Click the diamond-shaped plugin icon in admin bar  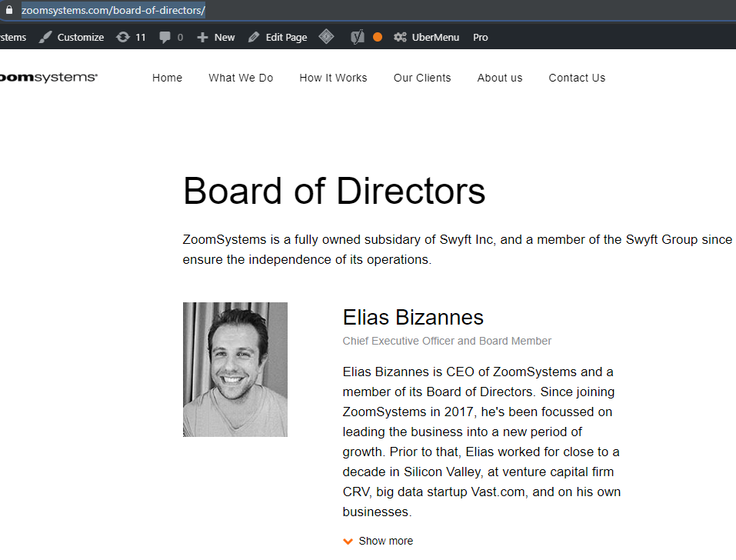pyautogui.click(x=326, y=37)
